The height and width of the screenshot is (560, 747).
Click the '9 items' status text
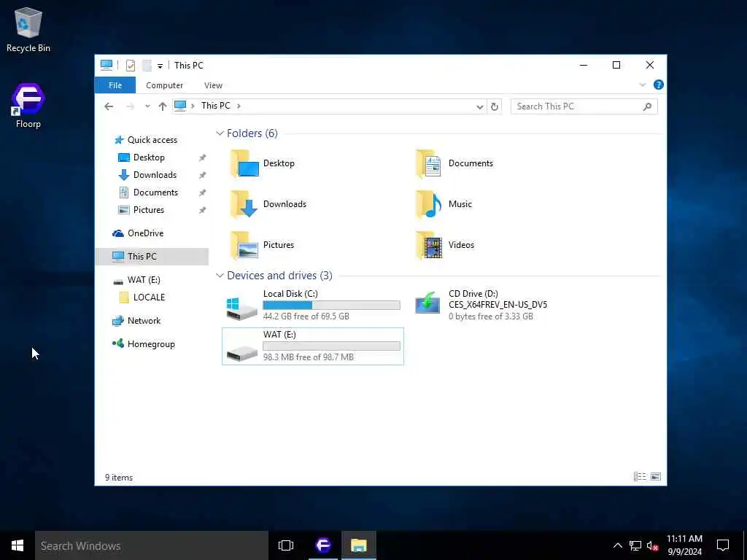click(119, 478)
